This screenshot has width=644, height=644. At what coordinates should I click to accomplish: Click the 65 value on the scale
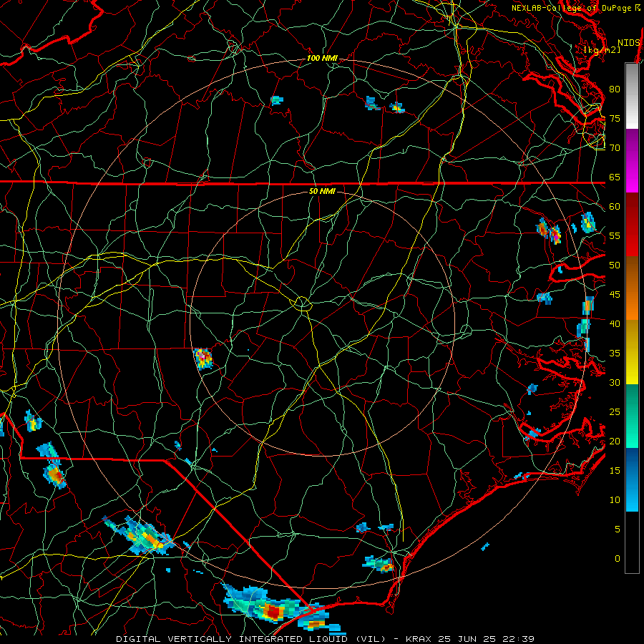click(615, 177)
